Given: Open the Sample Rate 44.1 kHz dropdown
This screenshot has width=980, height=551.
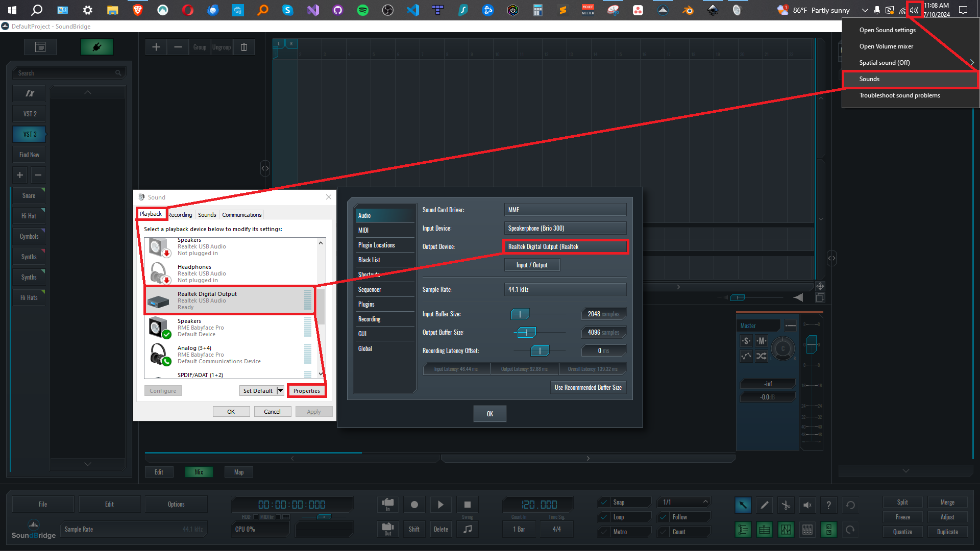Looking at the screenshot, I should click(x=565, y=289).
